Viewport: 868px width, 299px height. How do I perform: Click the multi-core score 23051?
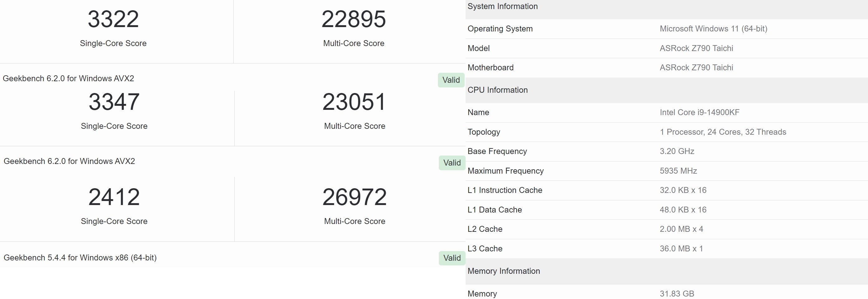point(354,102)
